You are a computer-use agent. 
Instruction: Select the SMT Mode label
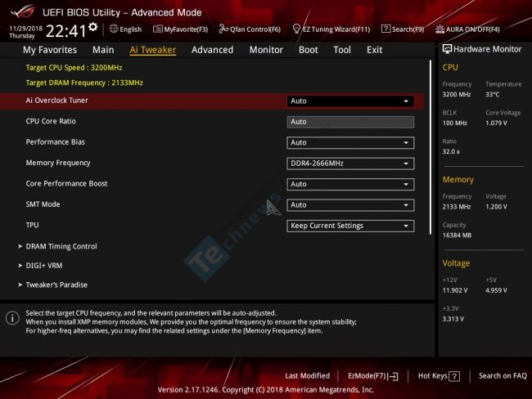(43, 204)
